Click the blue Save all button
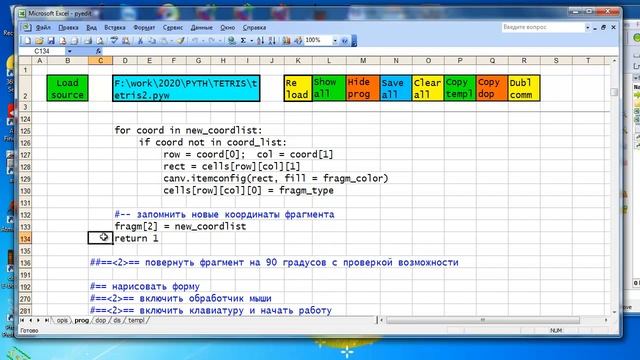Viewport: 640px width, 360px height. coord(396,88)
